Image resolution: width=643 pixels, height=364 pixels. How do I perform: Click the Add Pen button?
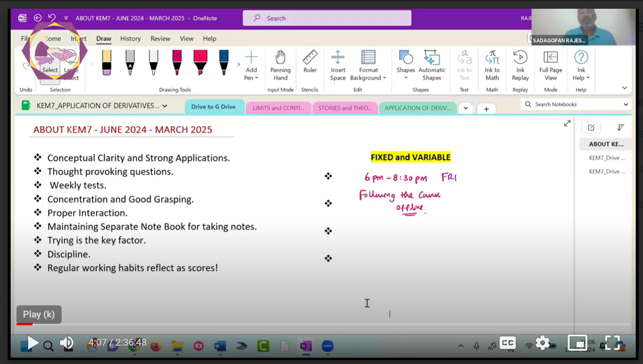pos(251,65)
